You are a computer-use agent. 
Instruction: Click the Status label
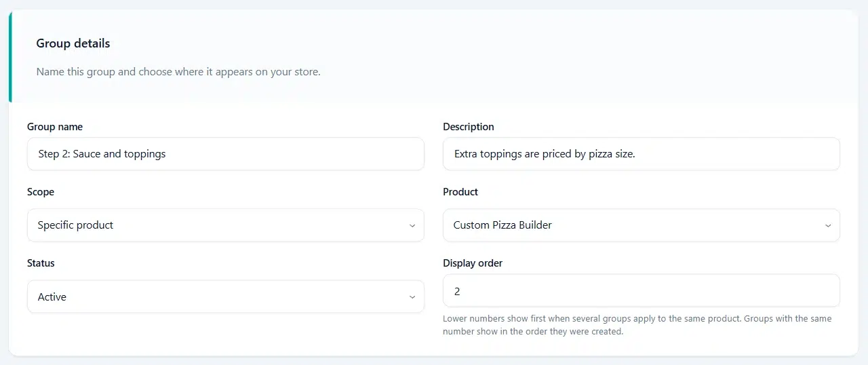[41, 263]
